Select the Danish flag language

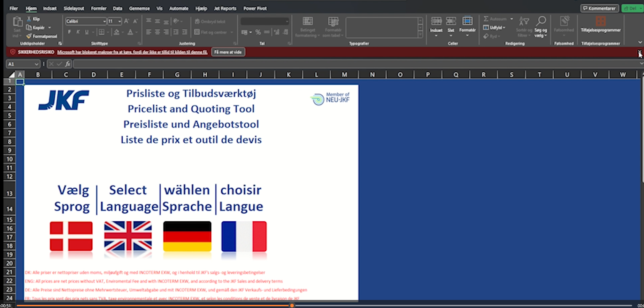[x=71, y=236]
